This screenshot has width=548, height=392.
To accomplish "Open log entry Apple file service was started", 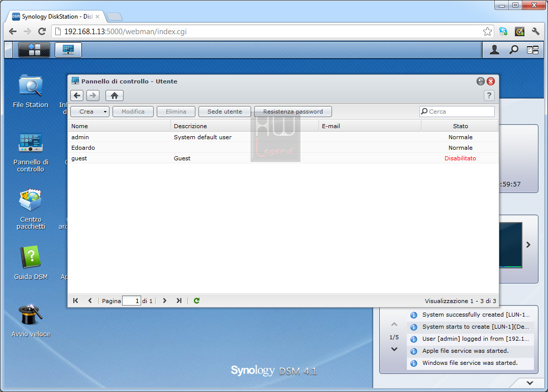I will [x=471, y=351].
